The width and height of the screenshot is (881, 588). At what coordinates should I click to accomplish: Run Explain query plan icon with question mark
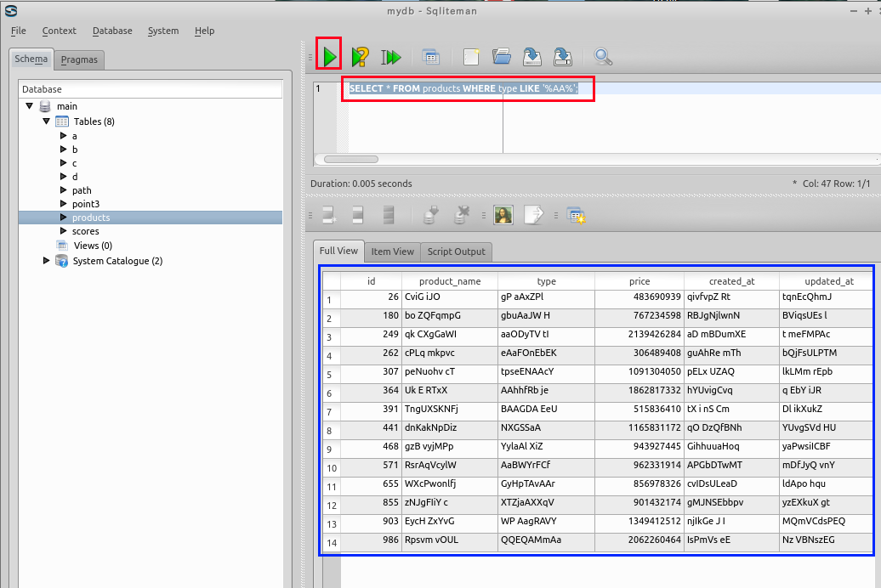pyautogui.click(x=361, y=56)
